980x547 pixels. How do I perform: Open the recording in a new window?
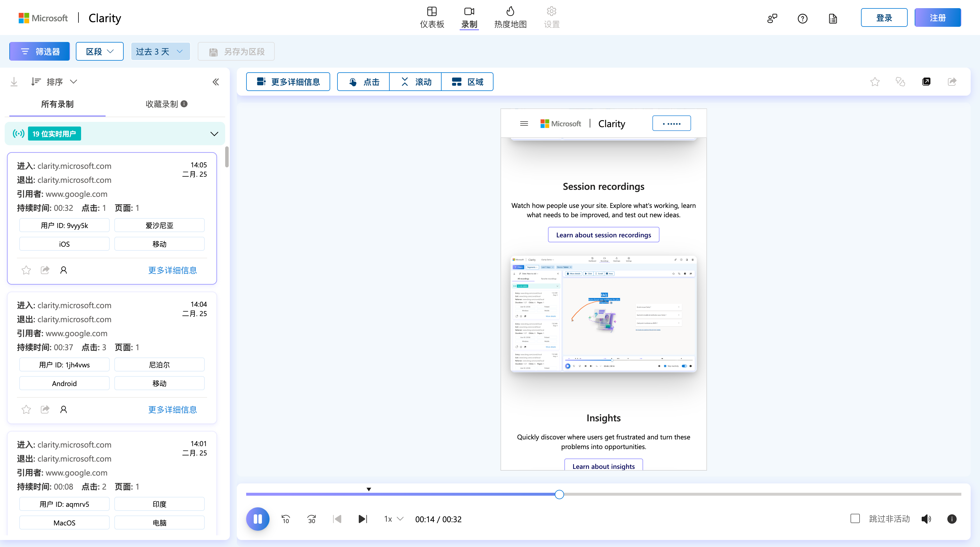[926, 81]
